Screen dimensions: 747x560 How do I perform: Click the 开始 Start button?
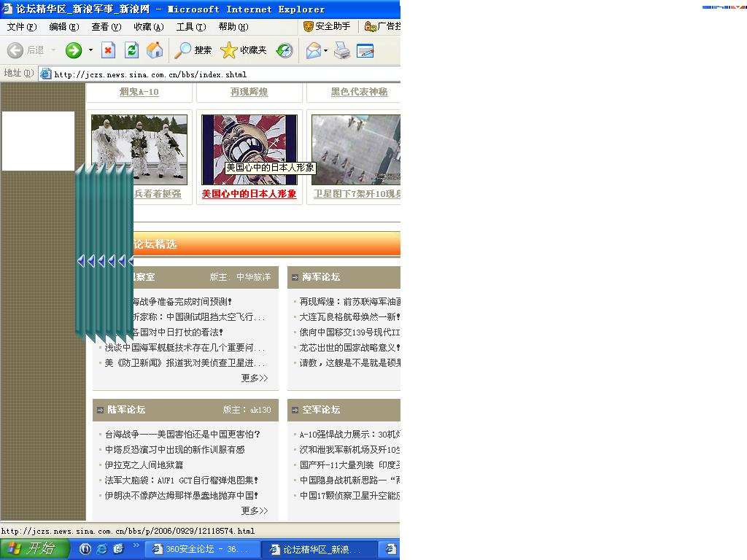click(34, 548)
